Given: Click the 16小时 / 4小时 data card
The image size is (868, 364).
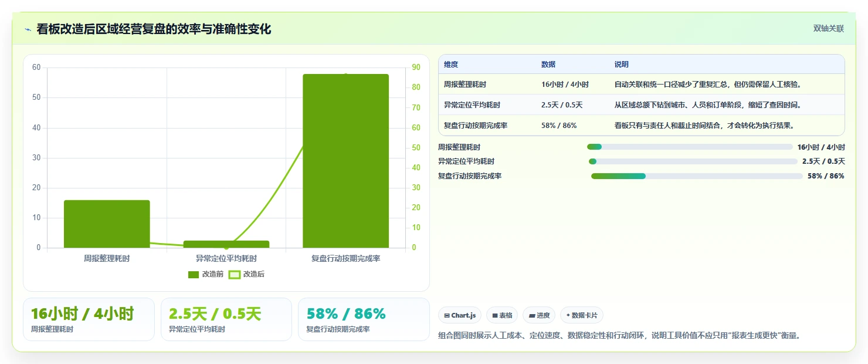Looking at the screenshot, I should point(89,319).
